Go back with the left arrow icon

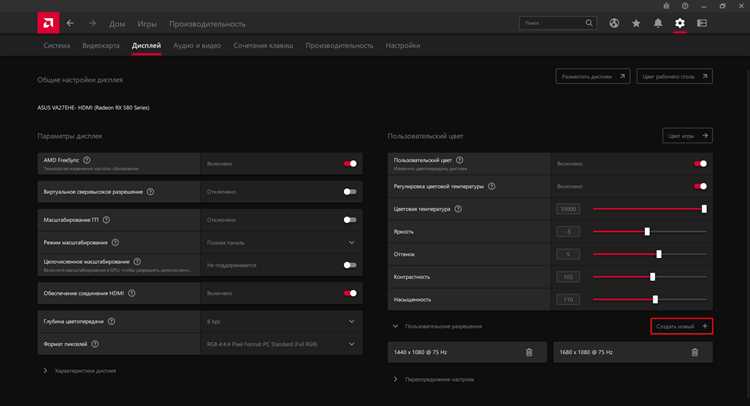(70, 23)
